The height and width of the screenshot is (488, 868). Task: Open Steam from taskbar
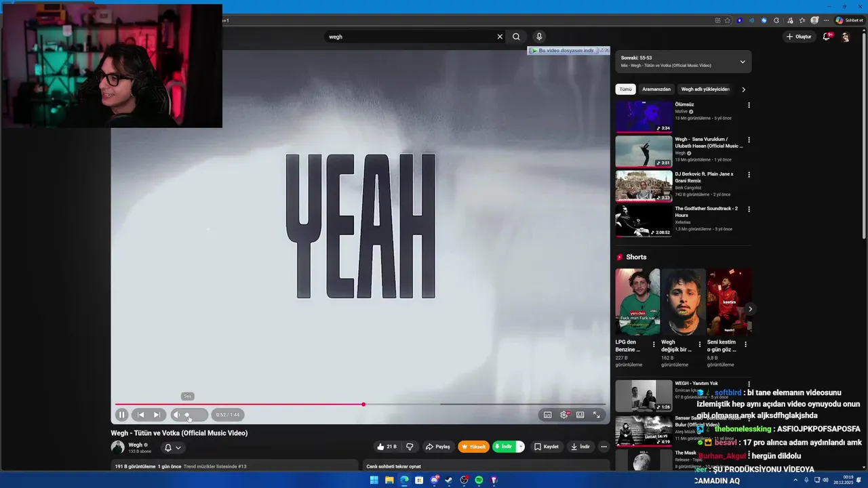point(449,480)
